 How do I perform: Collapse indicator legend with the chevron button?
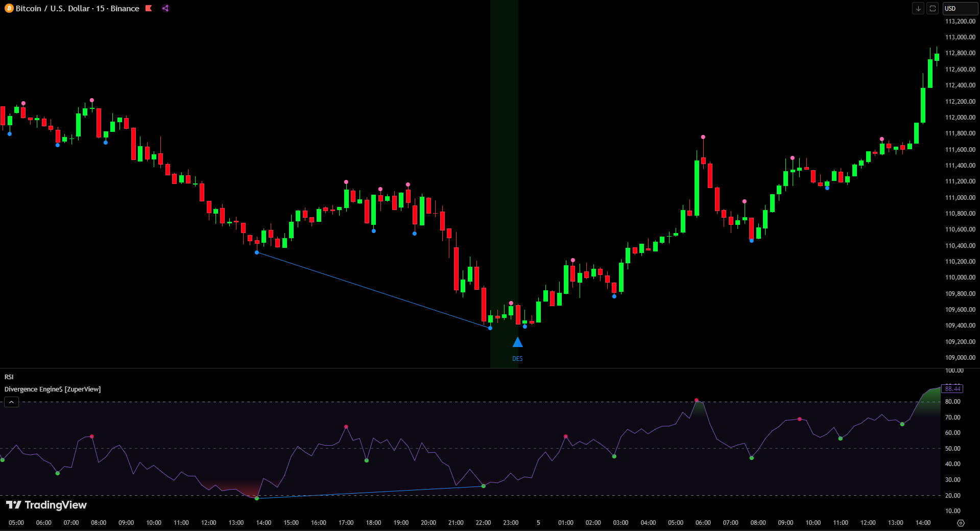point(11,402)
